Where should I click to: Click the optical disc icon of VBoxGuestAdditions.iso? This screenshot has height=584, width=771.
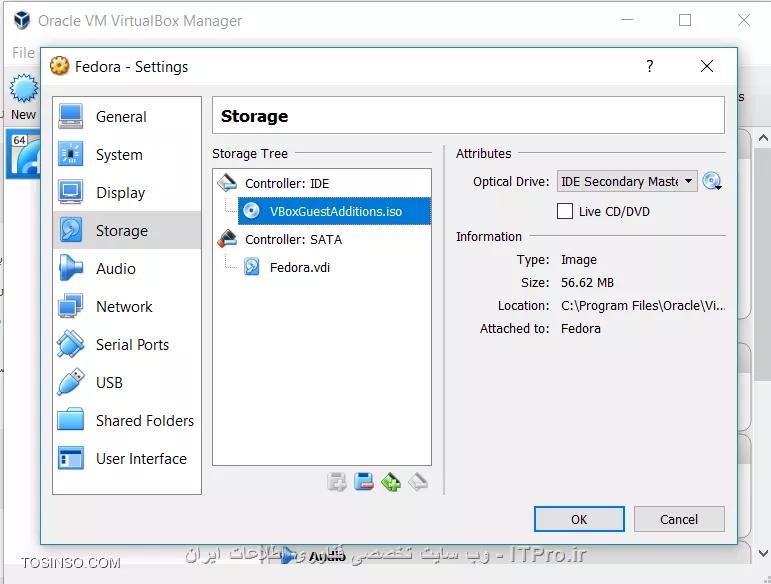click(251, 211)
